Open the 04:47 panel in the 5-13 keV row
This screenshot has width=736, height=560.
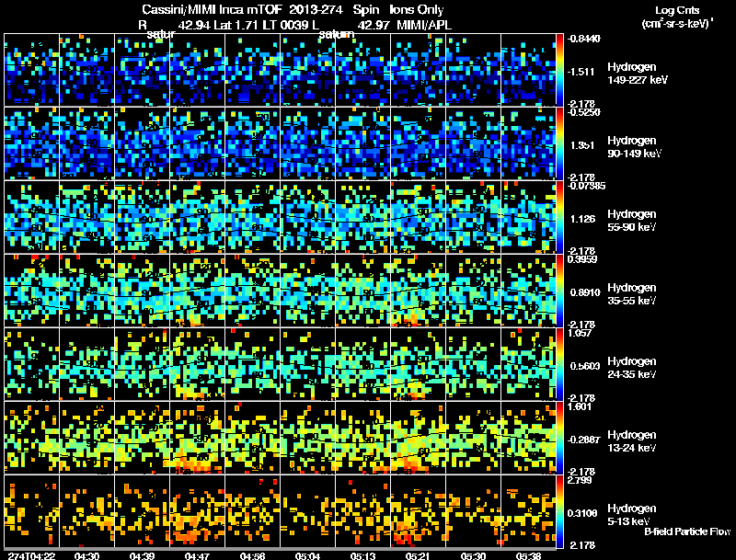point(198,511)
